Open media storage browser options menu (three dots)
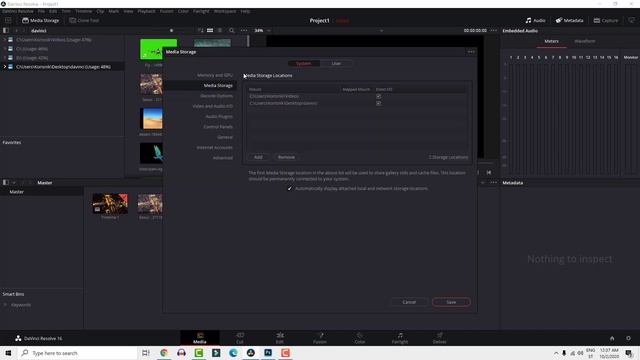The height and width of the screenshot is (360, 640). [244, 31]
